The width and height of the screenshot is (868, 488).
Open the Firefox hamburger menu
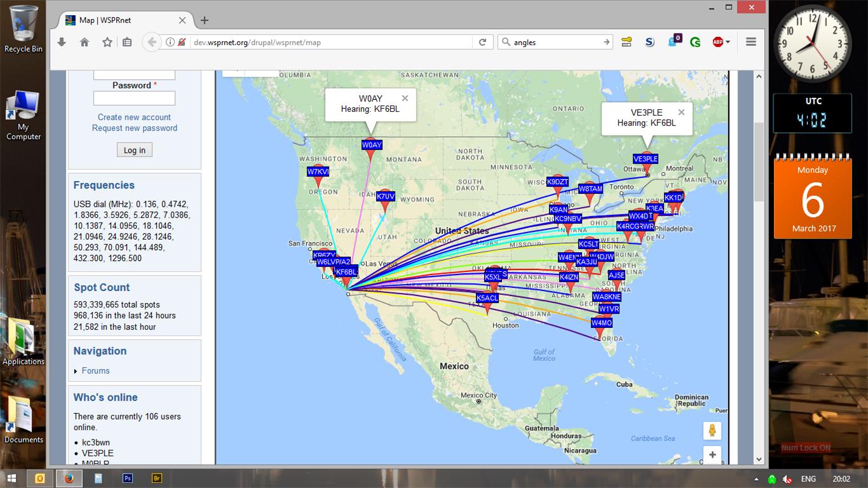pos(750,42)
